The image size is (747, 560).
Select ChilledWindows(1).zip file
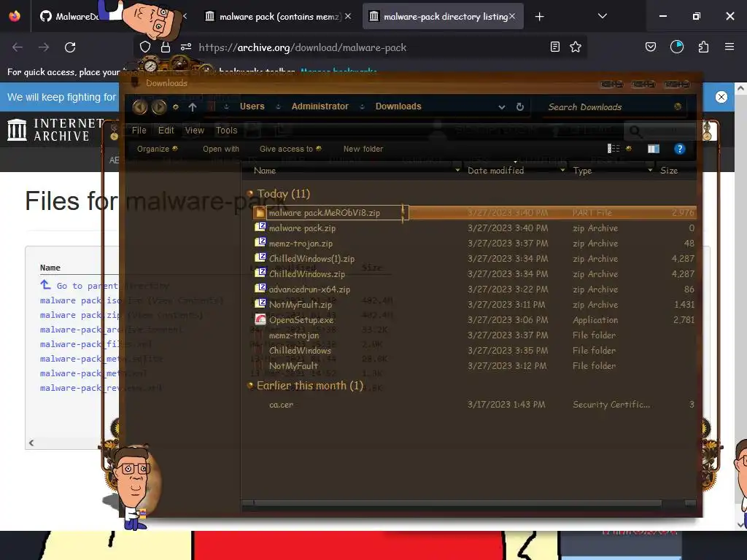[474, 259]
